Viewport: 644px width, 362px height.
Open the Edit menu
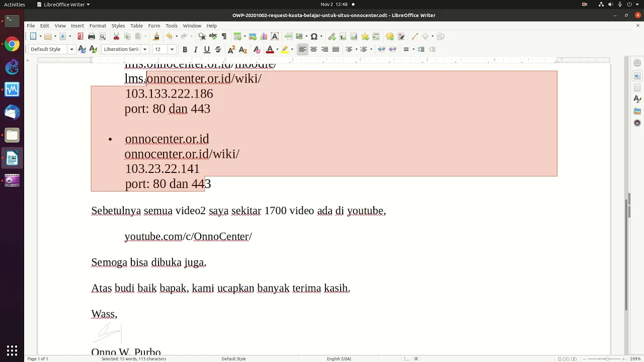(x=45, y=26)
